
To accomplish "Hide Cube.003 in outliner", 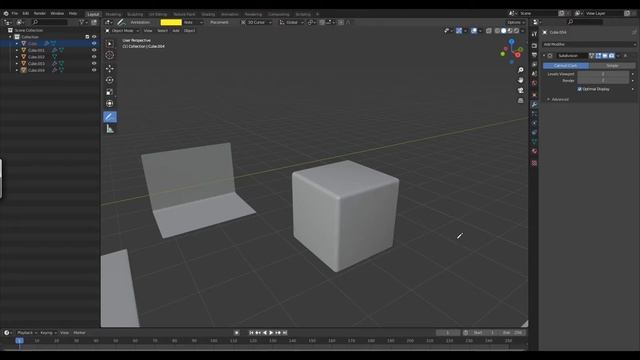I will 94,63.
